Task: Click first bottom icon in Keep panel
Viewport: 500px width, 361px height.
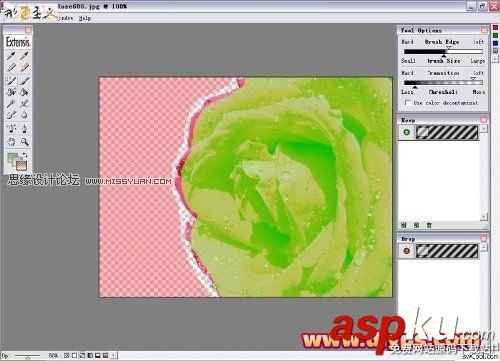Action: click(x=403, y=225)
